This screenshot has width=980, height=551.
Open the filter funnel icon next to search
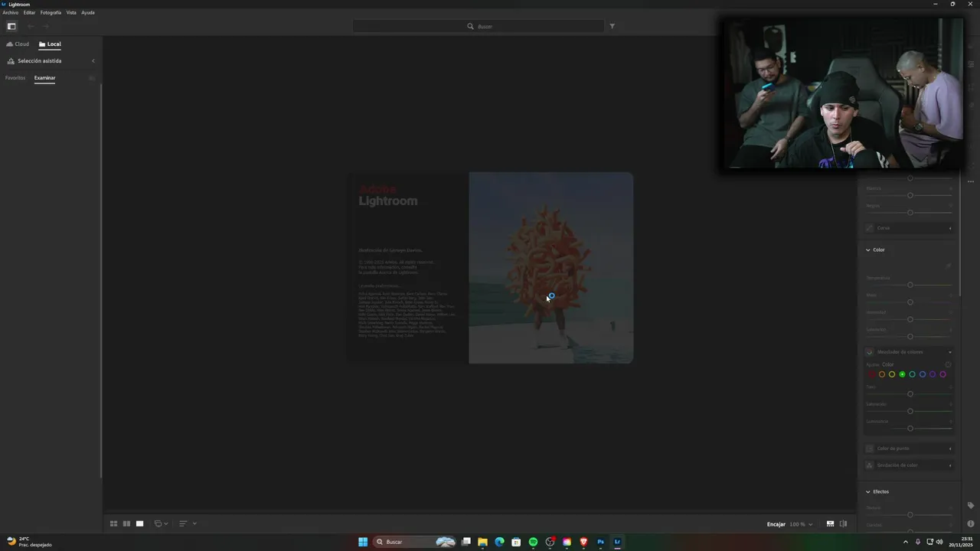click(612, 26)
